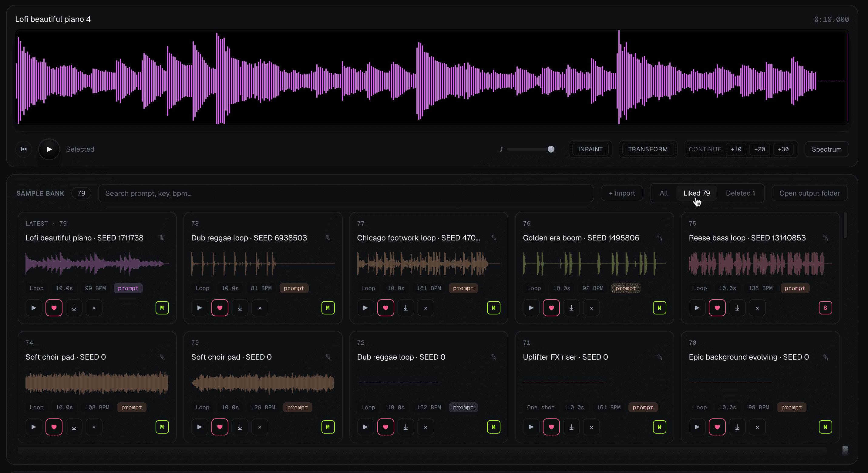Image resolution: width=868 pixels, height=473 pixels.
Task: Click the skip-to-start playback icon
Action: (24, 149)
